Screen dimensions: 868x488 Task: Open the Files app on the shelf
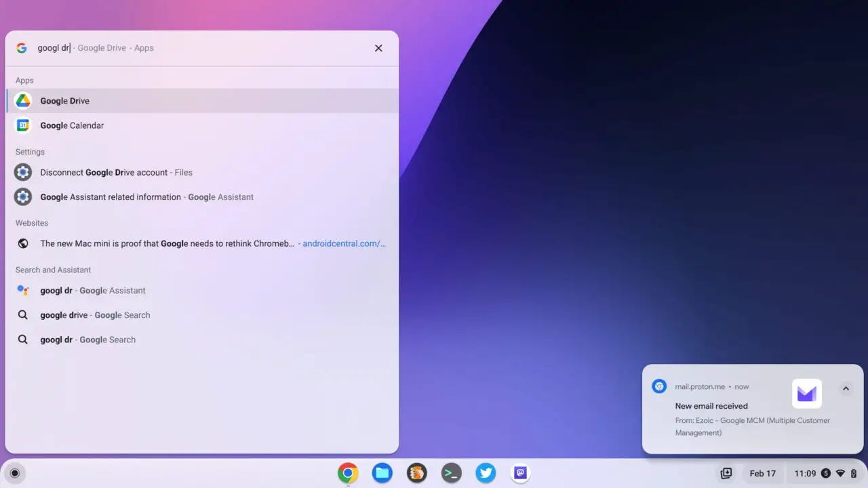click(382, 473)
